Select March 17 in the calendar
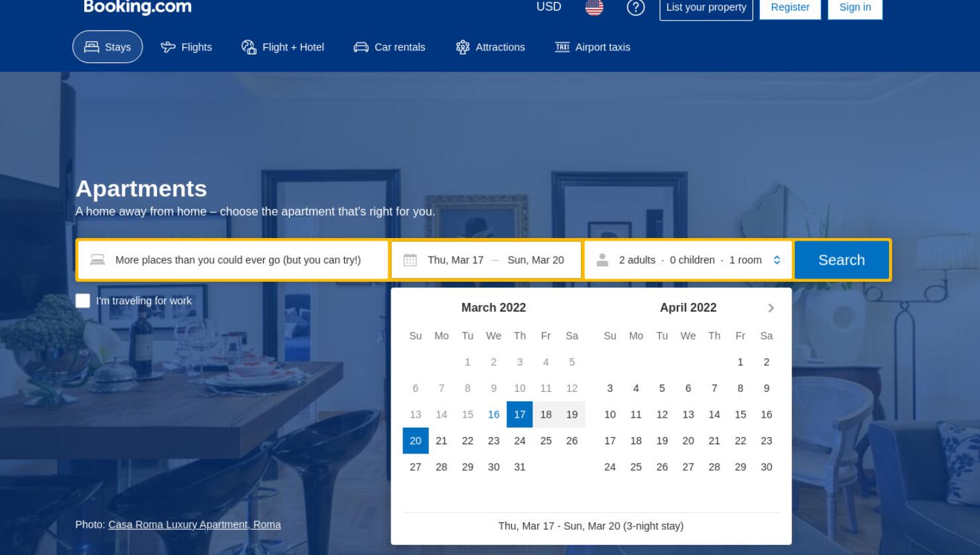The height and width of the screenshot is (555, 980). (x=520, y=414)
